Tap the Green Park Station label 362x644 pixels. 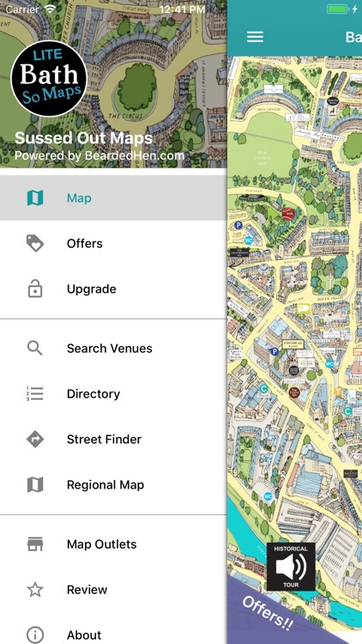pos(236,355)
